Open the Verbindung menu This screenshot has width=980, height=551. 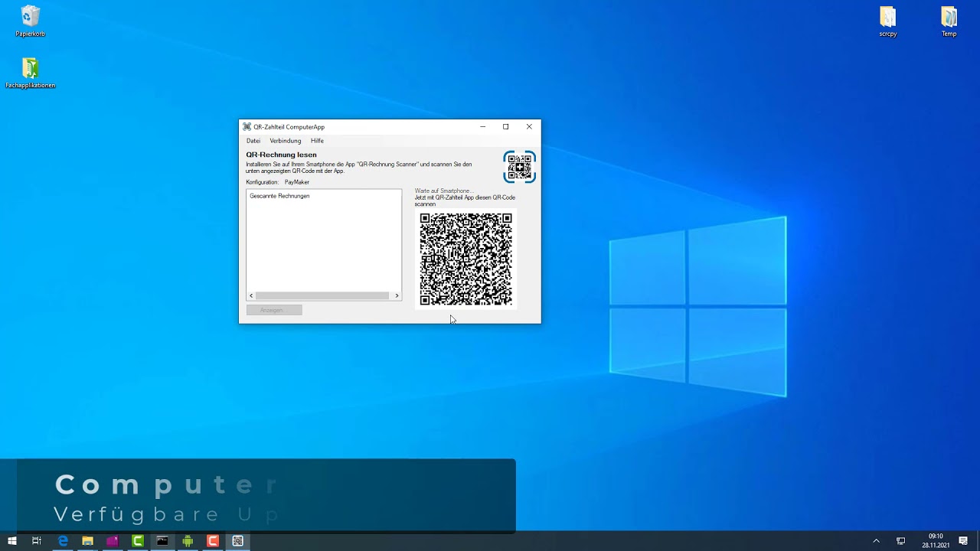tap(285, 141)
